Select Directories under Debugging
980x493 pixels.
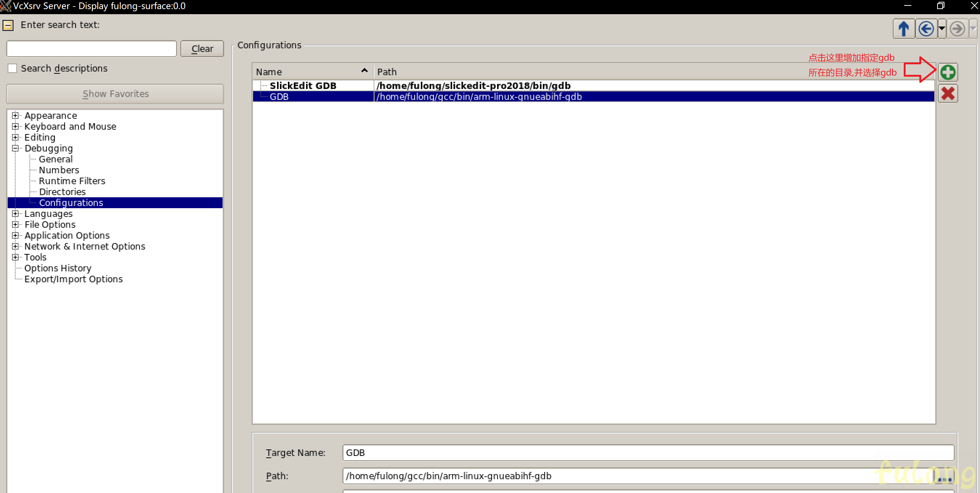(62, 192)
